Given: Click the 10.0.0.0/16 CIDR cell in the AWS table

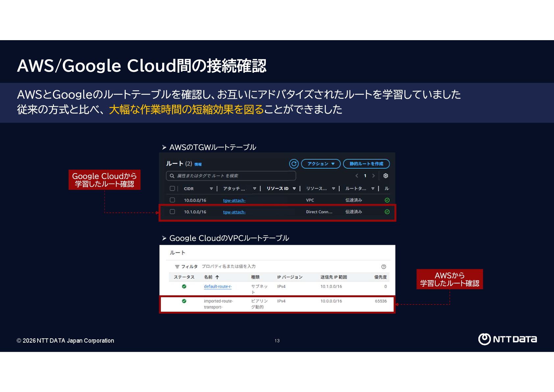Looking at the screenshot, I should point(195,200).
